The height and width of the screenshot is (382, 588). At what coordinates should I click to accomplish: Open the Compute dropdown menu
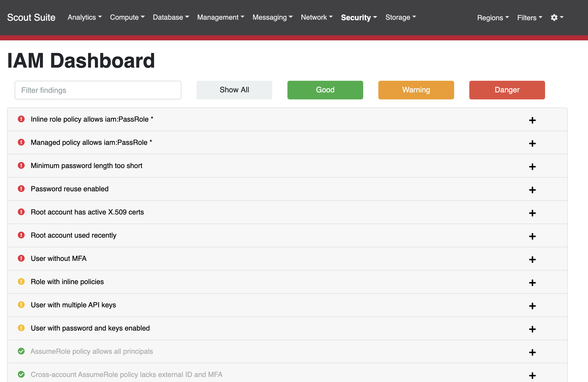[x=127, y=17]
